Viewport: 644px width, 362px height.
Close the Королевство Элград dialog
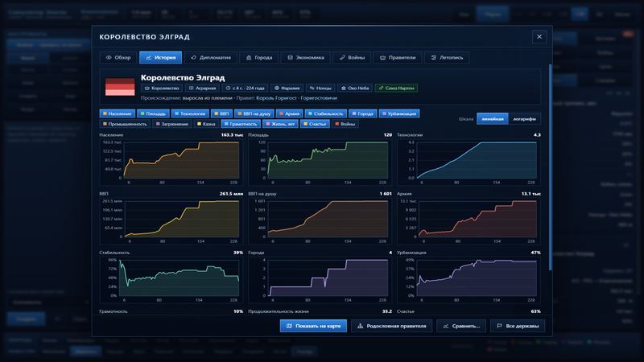[x=539, y=37]
